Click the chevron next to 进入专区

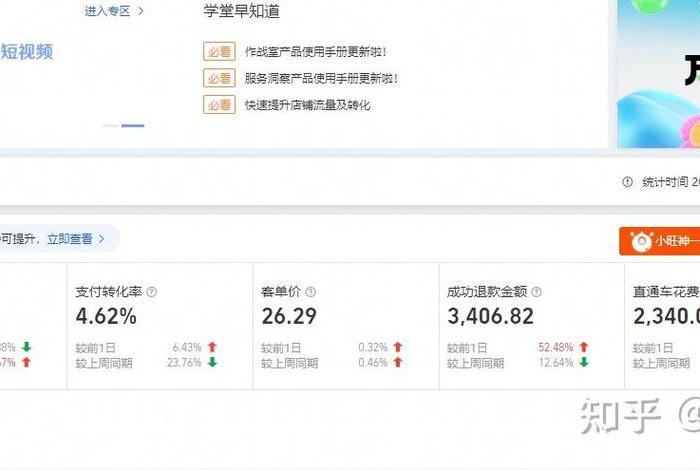pyautogui.click(x=141, y=11)
